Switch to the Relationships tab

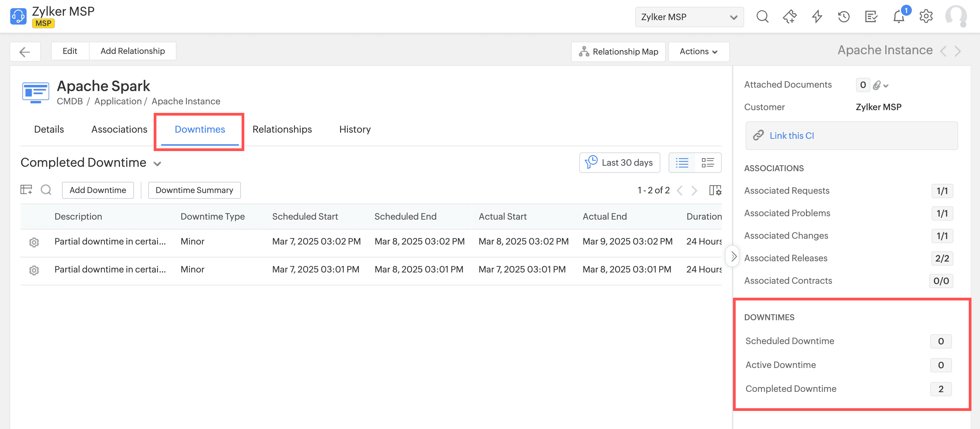282,130
